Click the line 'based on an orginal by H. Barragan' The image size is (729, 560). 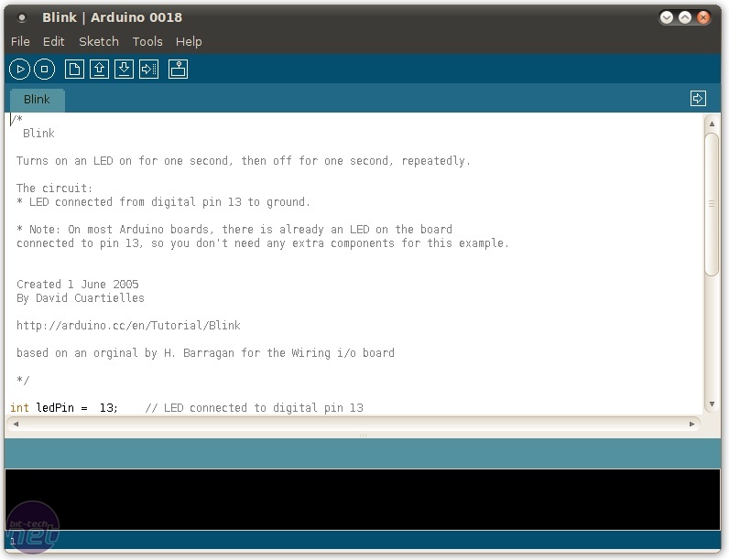[x=205, y=353]
